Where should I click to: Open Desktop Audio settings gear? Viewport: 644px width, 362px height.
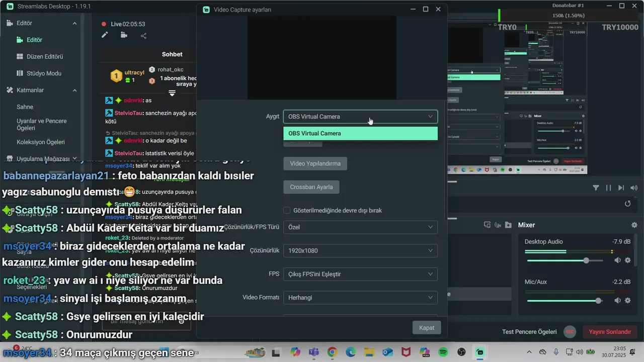(x=627, y=260)
